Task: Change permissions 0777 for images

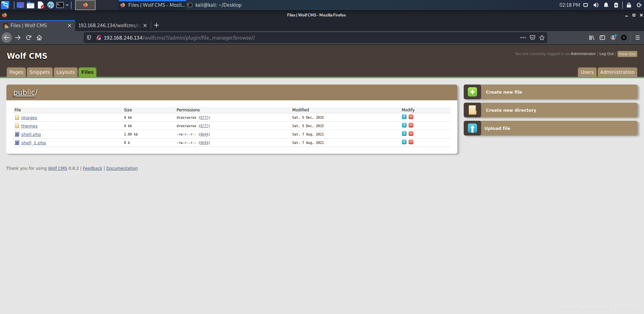Action: (x=204, y=118)
